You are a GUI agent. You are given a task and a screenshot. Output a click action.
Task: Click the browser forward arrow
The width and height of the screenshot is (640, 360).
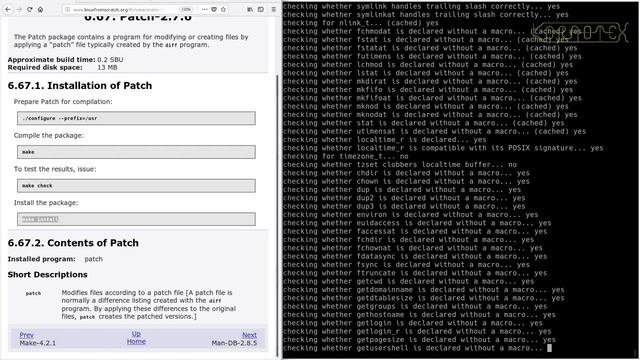click(19, 9)
